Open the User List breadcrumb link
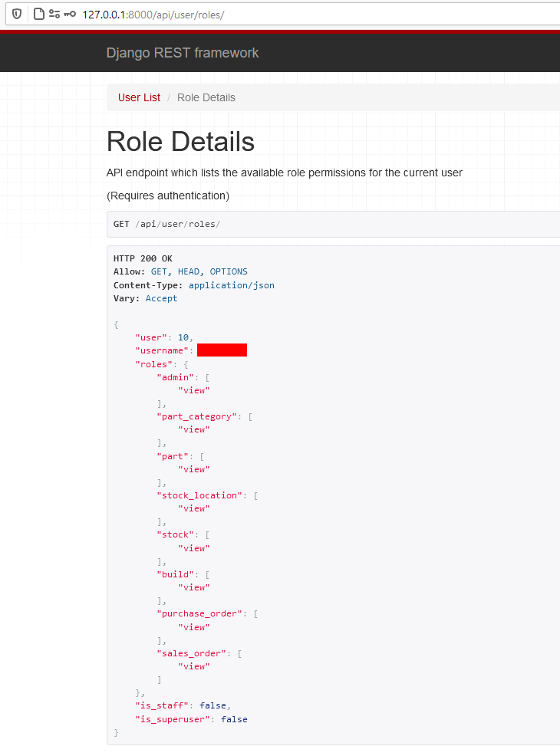This screenshot has width=560, height=756. tap(139, 97)
